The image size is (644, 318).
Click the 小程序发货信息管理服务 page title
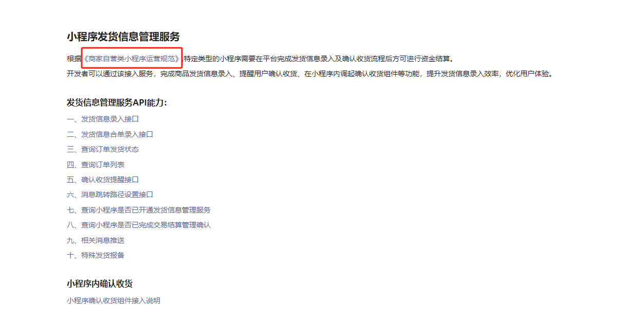[x=123, y=37]
